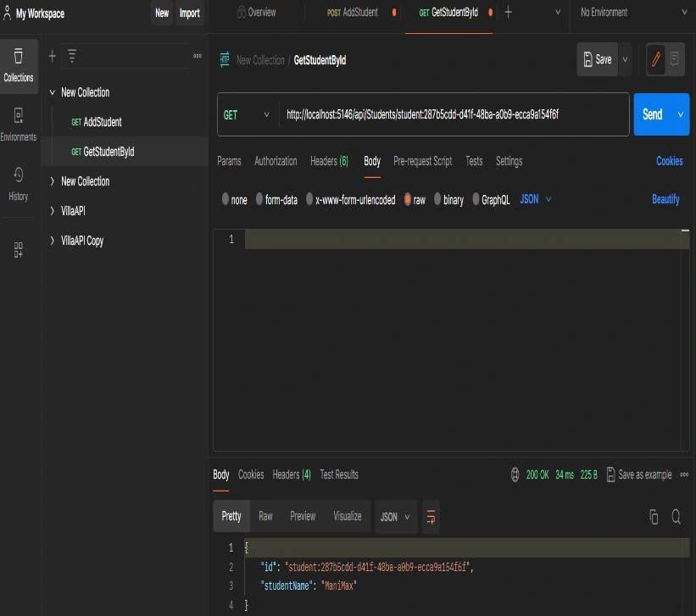Screen dimensions: 696x616
Task: Expand the VillaAPI collection
Action: (53, 211)
